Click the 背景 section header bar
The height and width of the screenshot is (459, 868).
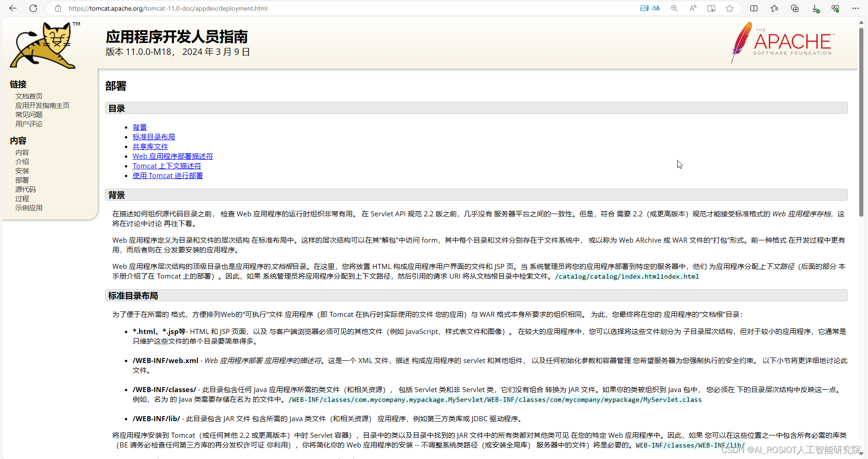tap(476, 195)
